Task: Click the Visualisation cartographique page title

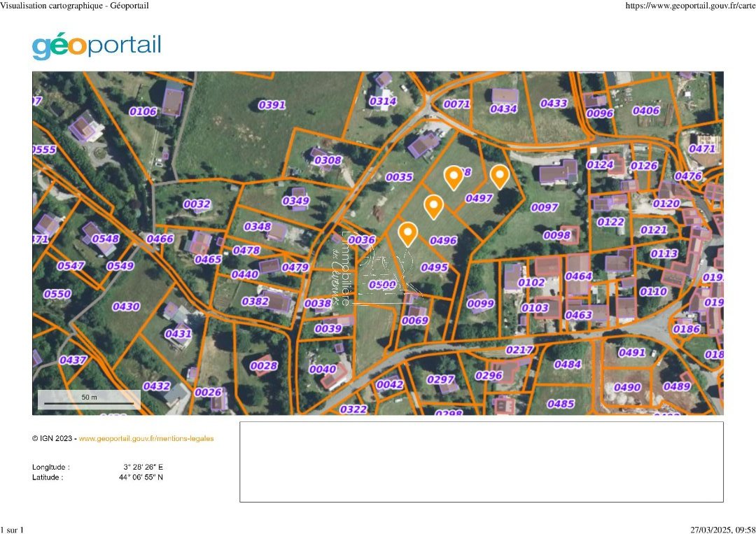Action: (x=74, y=6)
